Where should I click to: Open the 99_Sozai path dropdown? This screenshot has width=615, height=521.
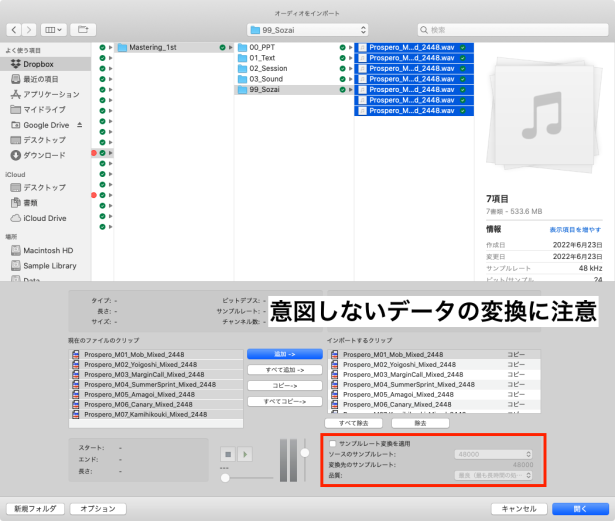tap(307, 31)
